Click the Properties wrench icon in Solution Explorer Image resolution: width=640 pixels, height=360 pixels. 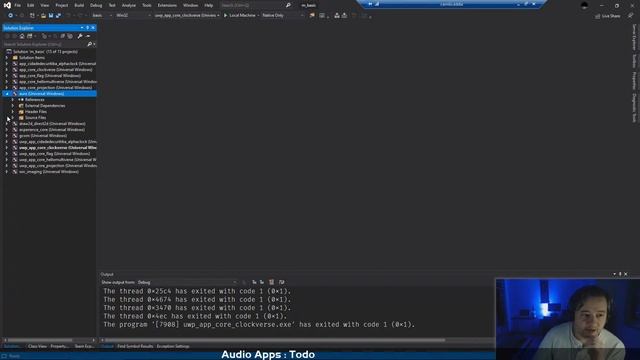point(80,36)
